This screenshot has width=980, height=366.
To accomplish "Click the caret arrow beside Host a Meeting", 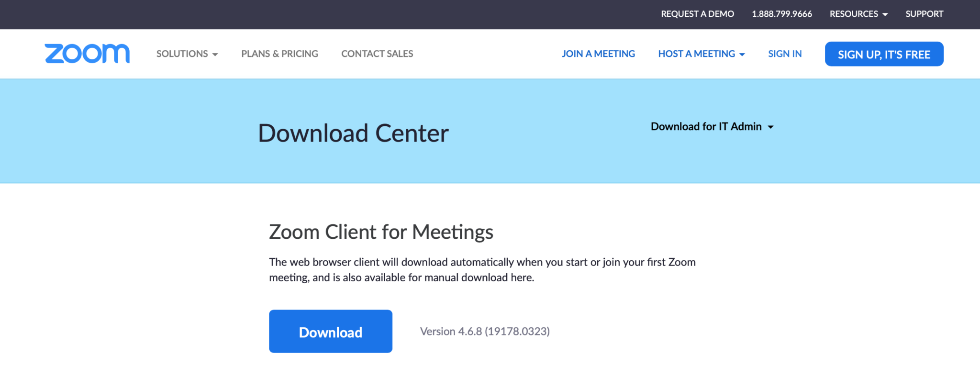I will (x=742, y=55).
